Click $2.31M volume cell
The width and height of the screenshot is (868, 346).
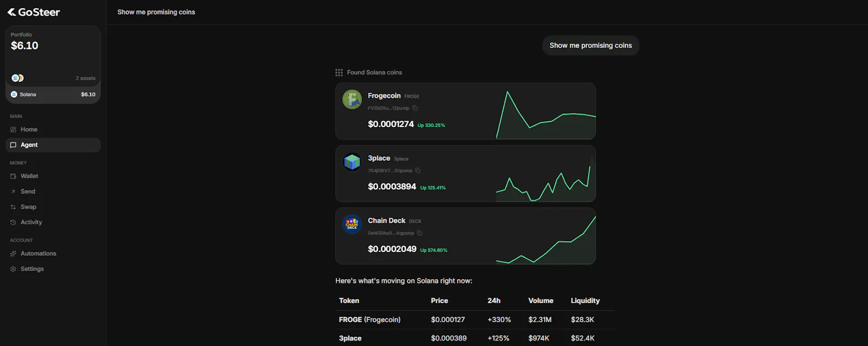coord(540,320)
